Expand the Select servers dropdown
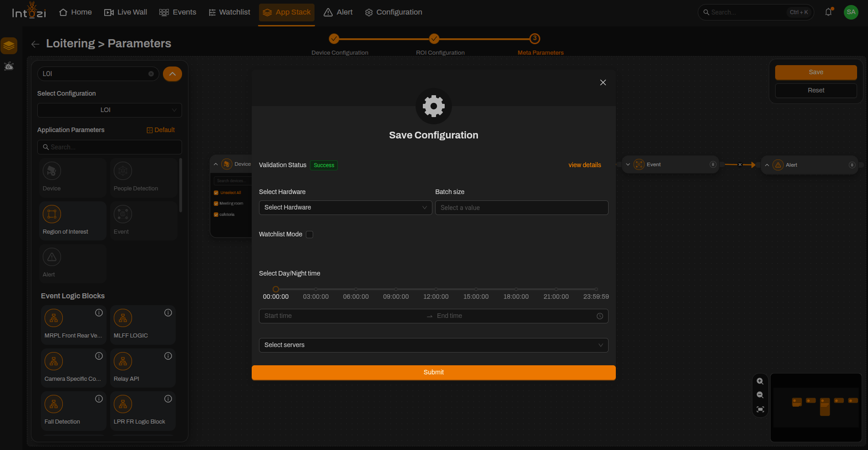 433,345
